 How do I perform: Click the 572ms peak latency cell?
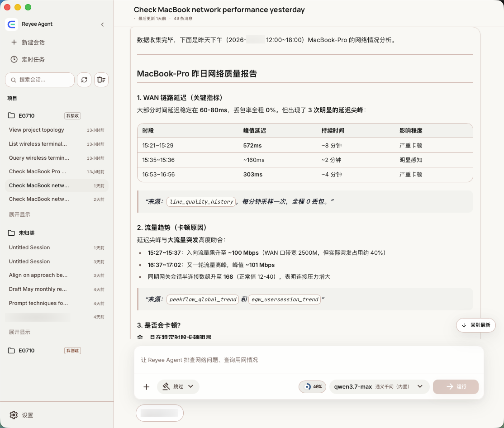pyautogui.click(x=252, y=146)
